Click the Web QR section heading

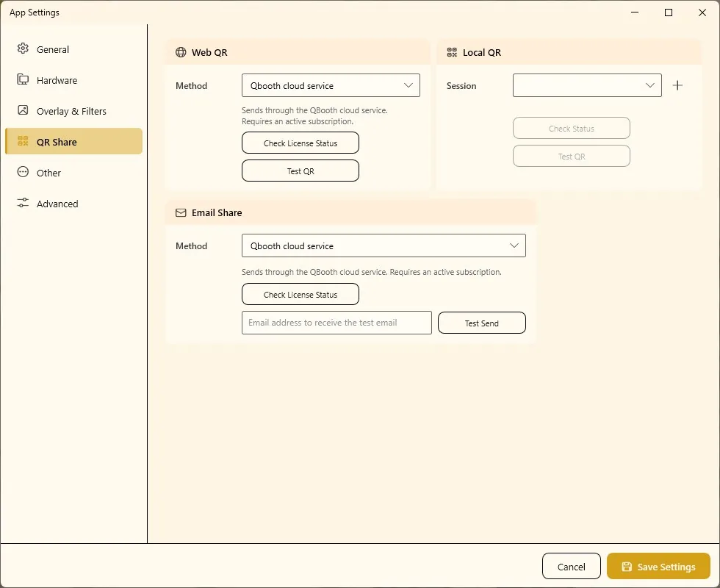[209, 52]
